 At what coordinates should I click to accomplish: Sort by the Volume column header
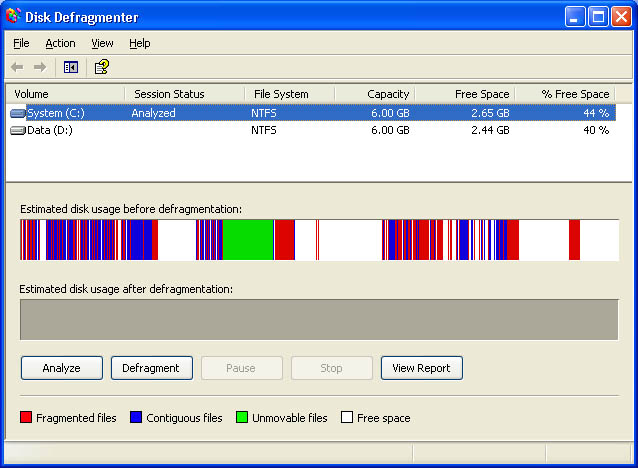point(65,94)
